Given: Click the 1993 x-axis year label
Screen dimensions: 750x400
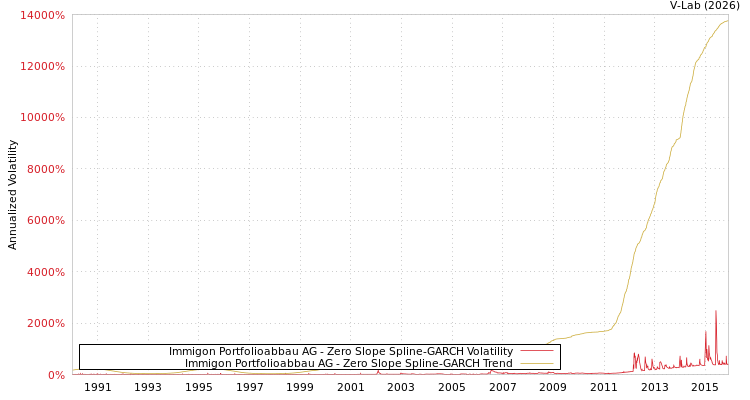Looking at the screenshot, I should click(148, 387).
